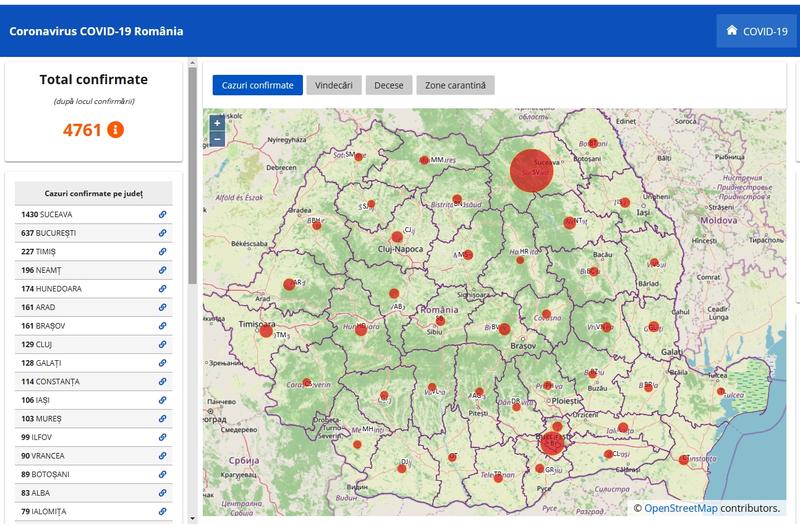Zoom in the map with plus button

point(217,123)
